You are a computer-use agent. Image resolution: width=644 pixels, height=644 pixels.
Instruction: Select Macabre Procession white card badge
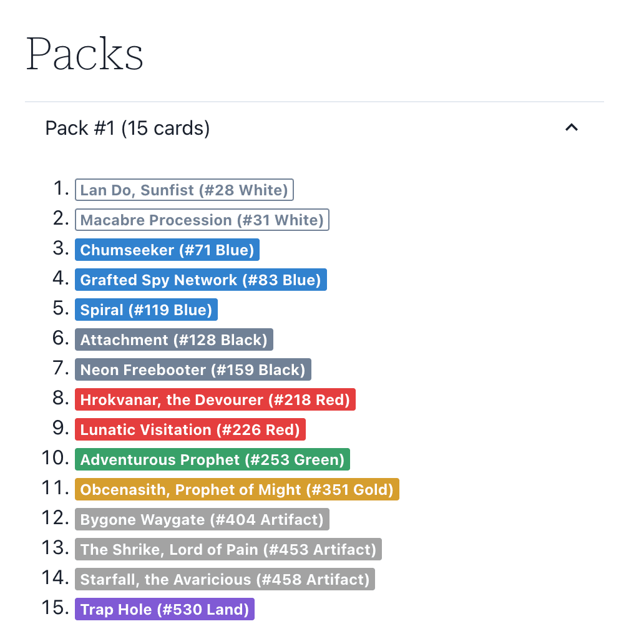[202, 220]
